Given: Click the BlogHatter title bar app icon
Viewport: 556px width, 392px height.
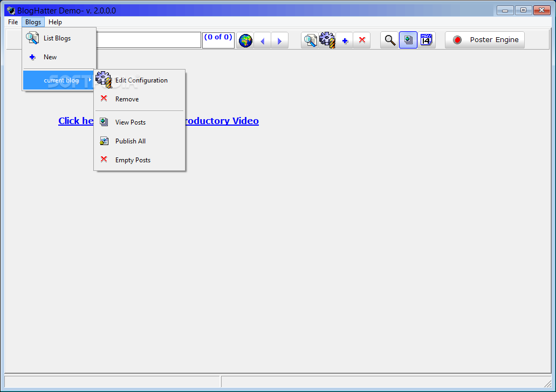Looking at the screenshot, I should pyautogui.click(x=11, y=11).
